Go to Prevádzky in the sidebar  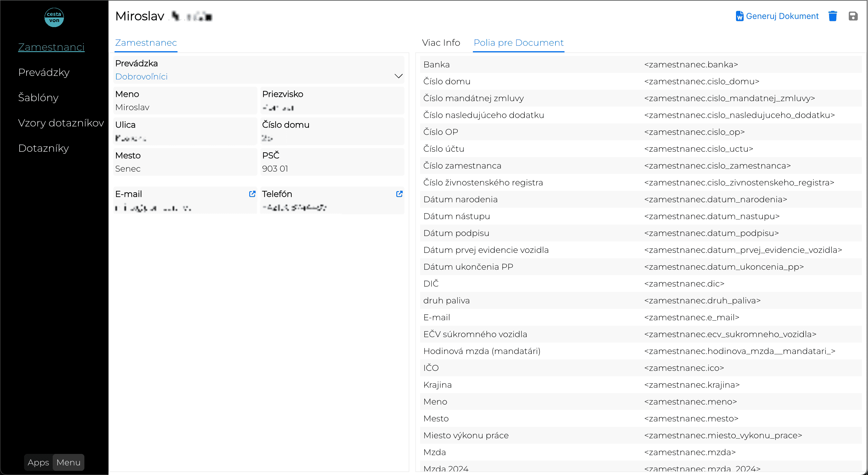pyautogui.click(x=44, y=72)
